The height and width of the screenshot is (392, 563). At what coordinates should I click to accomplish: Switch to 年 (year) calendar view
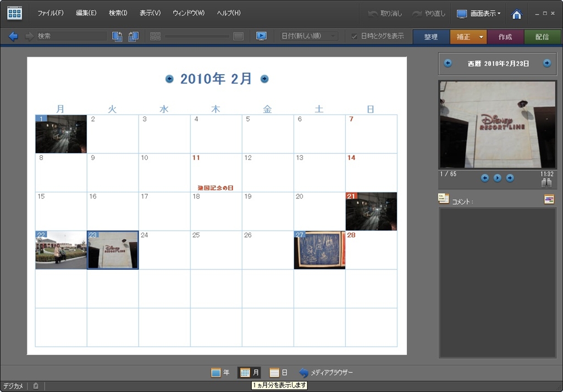(x=220, y=373)
